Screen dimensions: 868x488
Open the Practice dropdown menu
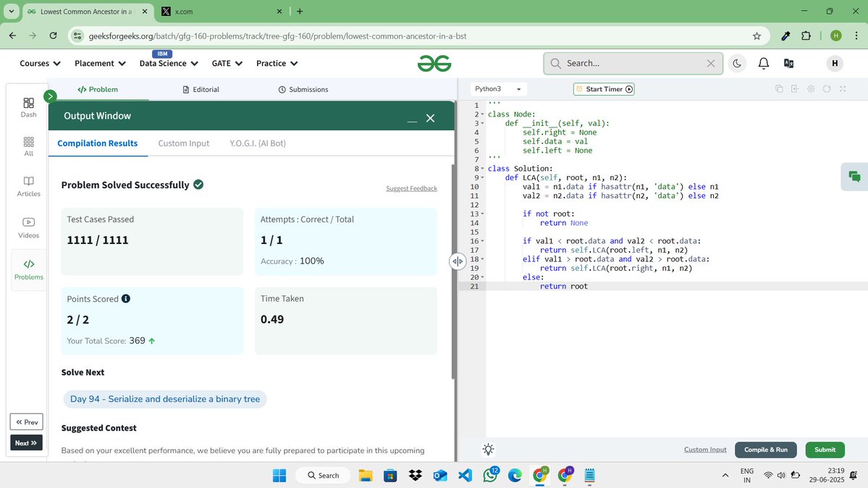click(x=277, y=63)
